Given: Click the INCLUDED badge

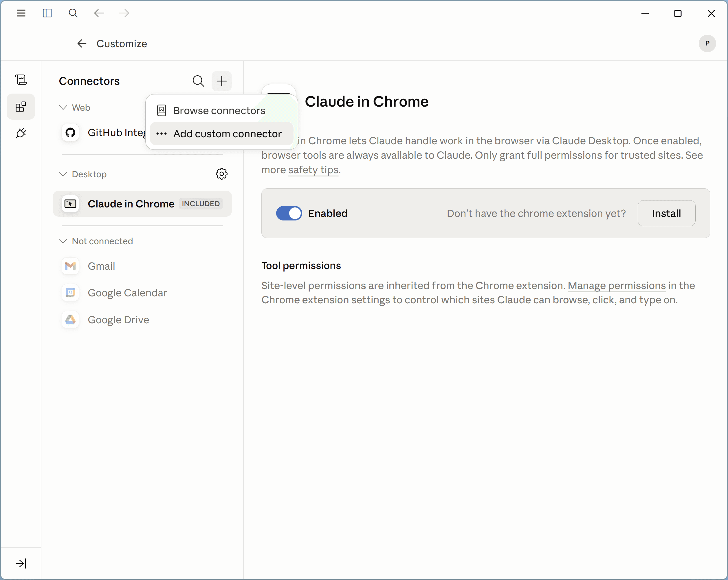Looking at the screenshot, I should point(201,204).
